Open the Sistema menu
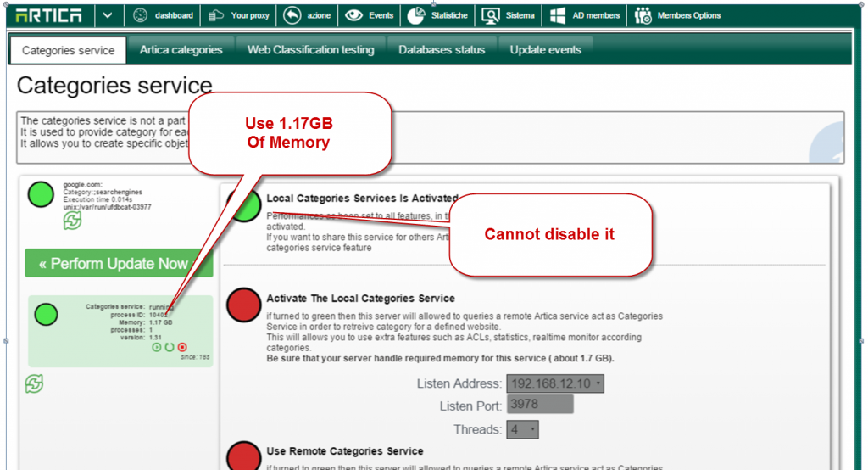 click(509, 15)
